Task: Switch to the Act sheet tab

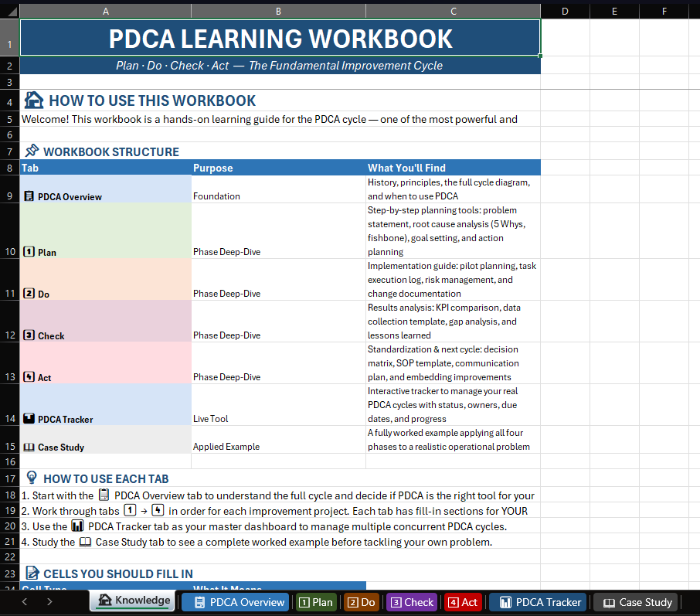Action: click(462, 601)
